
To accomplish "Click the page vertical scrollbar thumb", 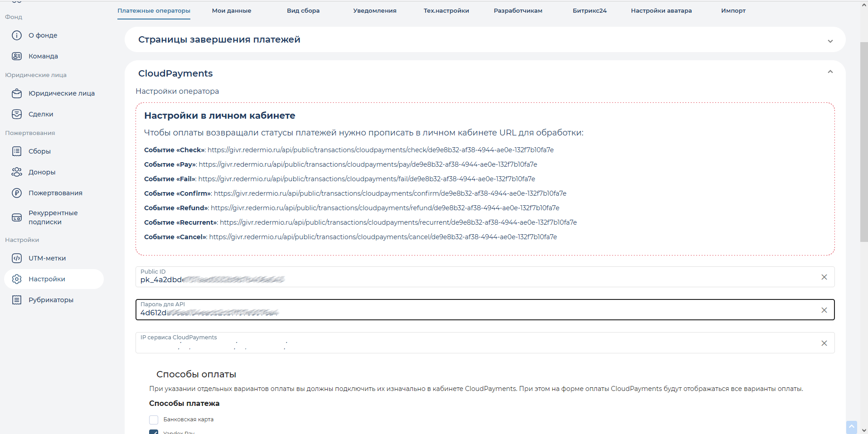I will pyautogui.click(x=864, y=142).
